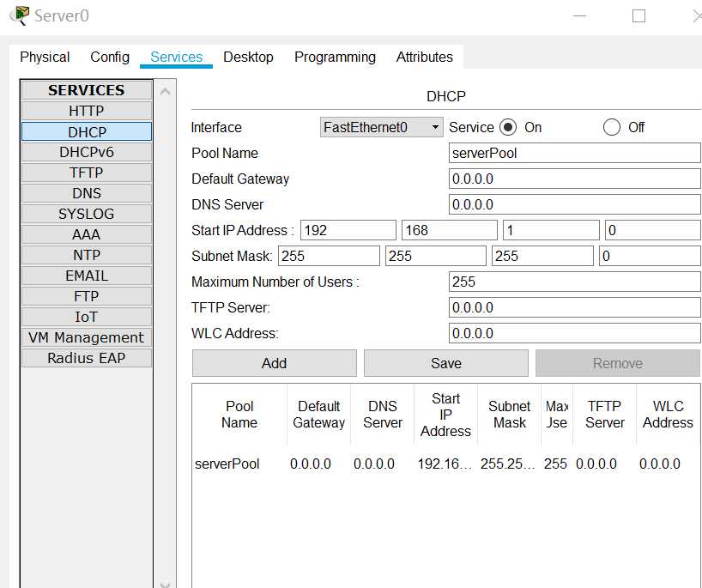The image size is (702, 588).
Task: Click the SERVICES header in sidebar
Action: point(87,90)
